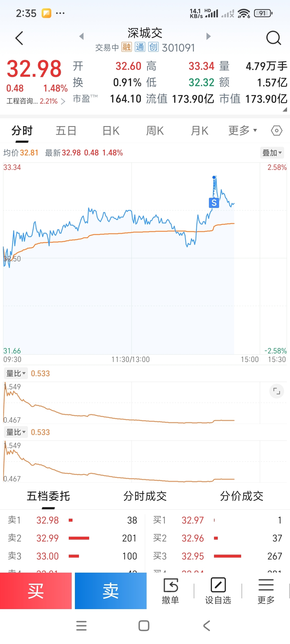The width and height of the screenshot is (290, 644).
Task: Go to next stock with right triangle
Action: [x=208, y=36]
